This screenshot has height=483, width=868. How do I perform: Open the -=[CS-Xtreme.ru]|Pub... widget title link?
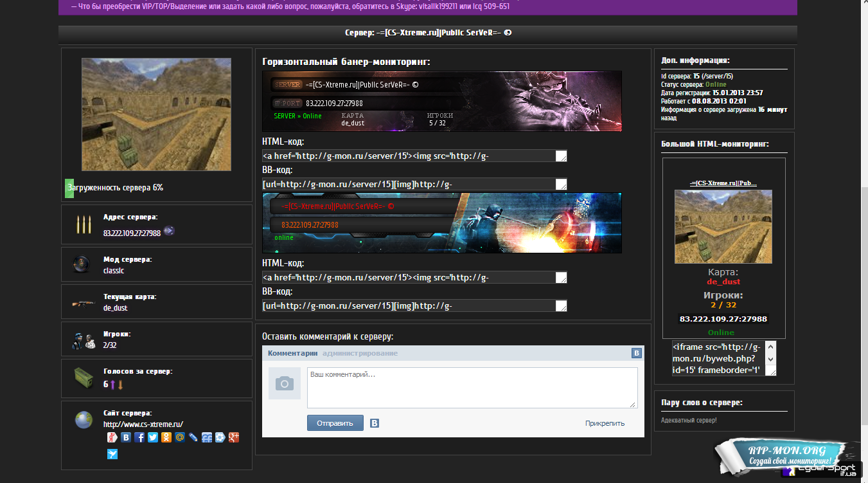(723, 183)
